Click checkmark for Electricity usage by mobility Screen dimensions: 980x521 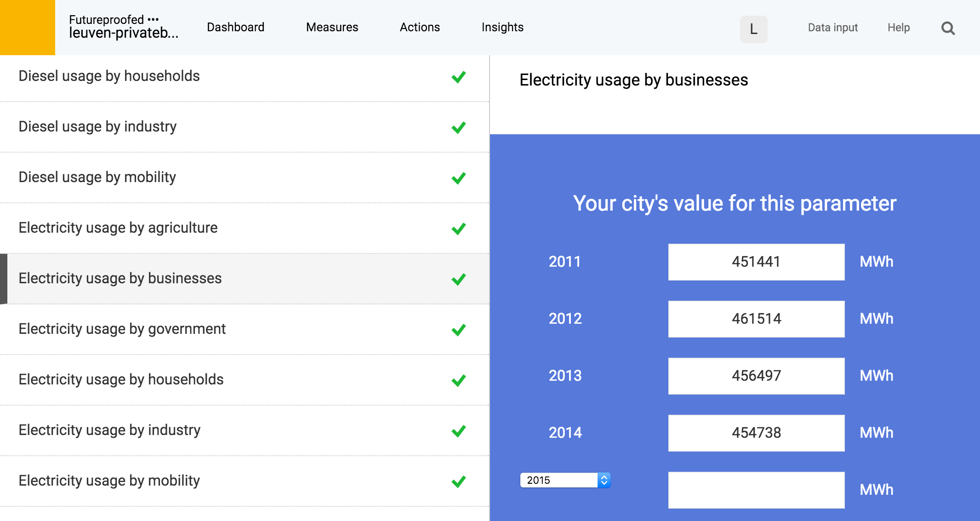458,481
